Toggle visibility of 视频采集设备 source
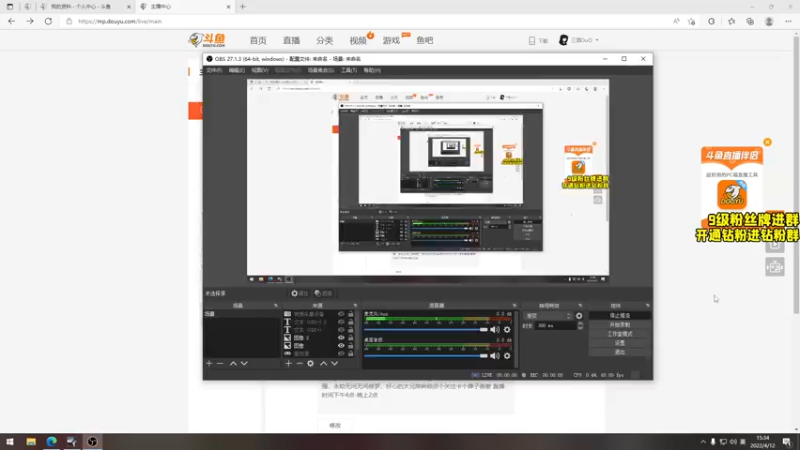800x450 pixels. (341, 314)
